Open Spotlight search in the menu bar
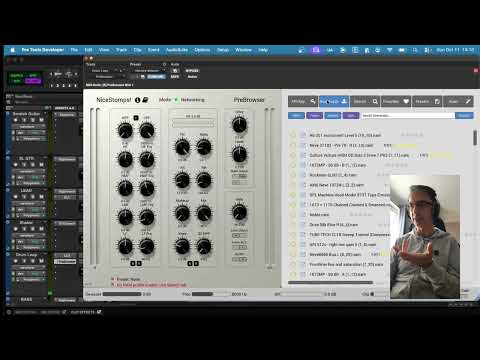 pyautogui.click(x=414, y=50)
